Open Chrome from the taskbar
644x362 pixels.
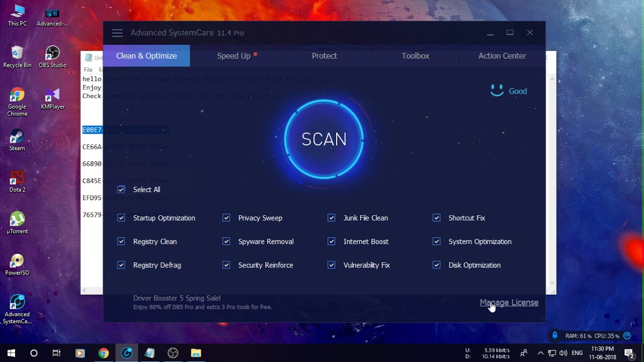point(103,353)
